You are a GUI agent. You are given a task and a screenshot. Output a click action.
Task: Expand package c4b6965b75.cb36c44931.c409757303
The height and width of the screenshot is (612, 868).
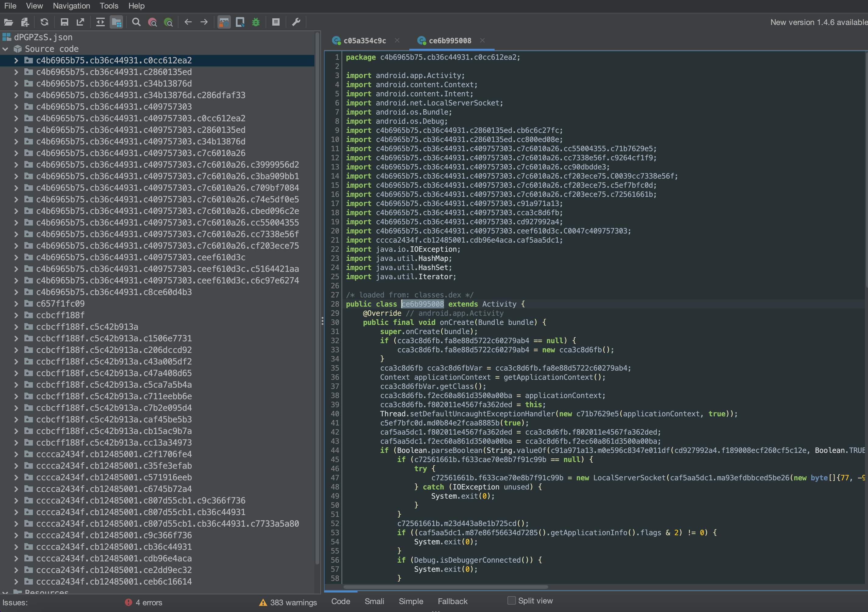point(16,107)
